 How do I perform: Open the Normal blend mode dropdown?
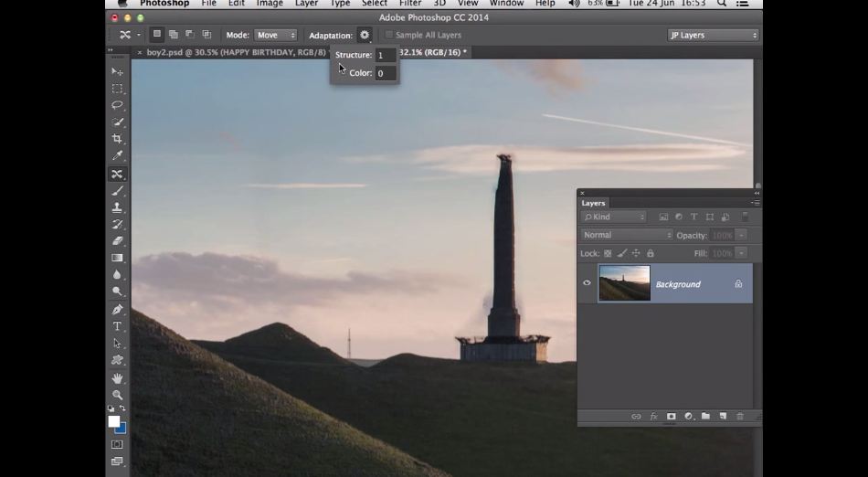point(627,235)
